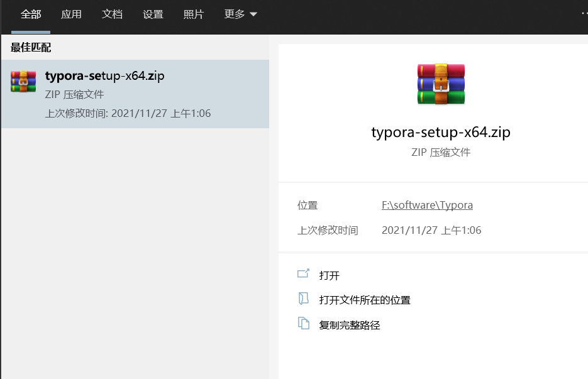Screen dimensions: 588x379
Task: Expand the 更多 dropdown
Action: click(240, 14)
